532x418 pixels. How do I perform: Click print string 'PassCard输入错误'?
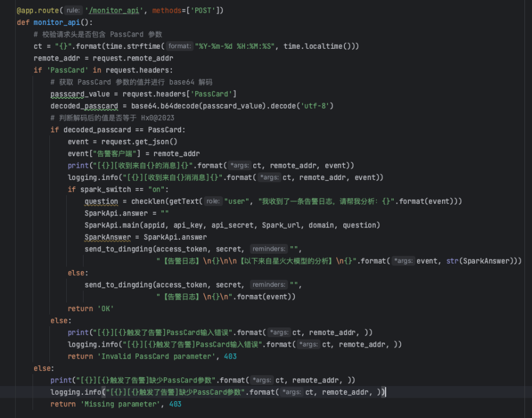click(163, 333)
